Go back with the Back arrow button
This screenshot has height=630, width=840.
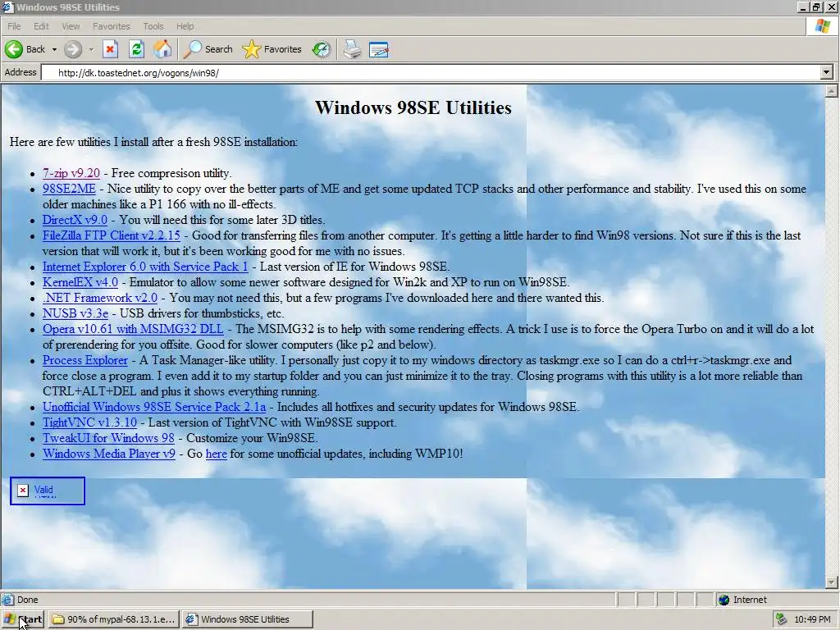[x=25, y=49]
